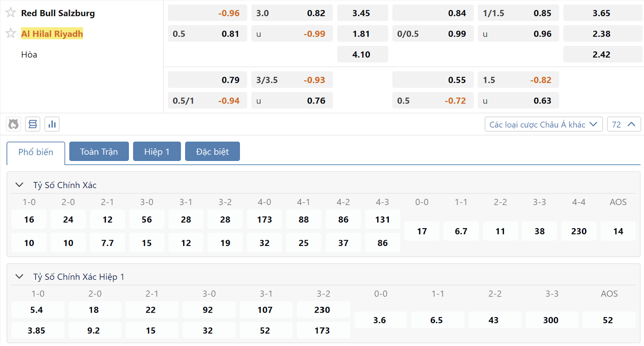
Task: Select first-half Salzburg handicap odds 0.84
Action: click(x=433, y=13)
